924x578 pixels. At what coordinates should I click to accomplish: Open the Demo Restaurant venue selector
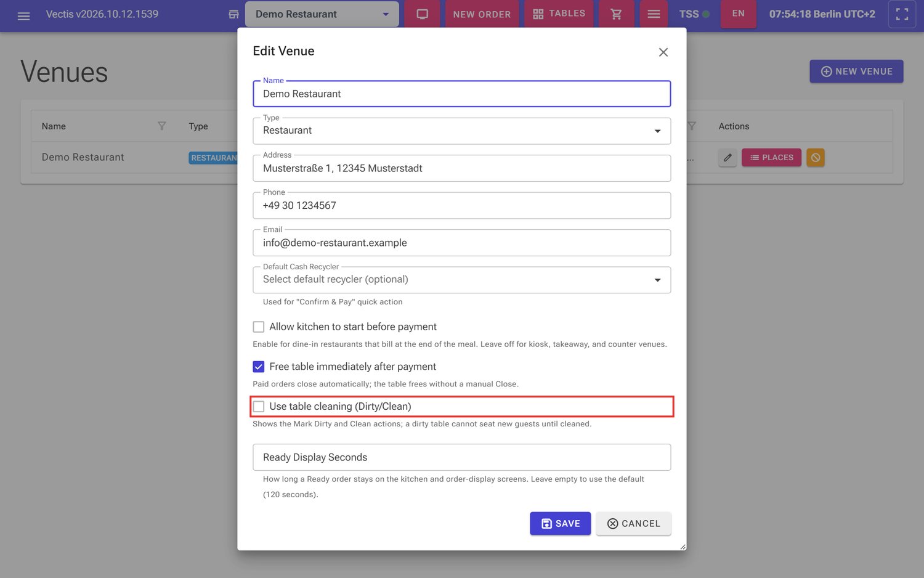click(322, 14)
